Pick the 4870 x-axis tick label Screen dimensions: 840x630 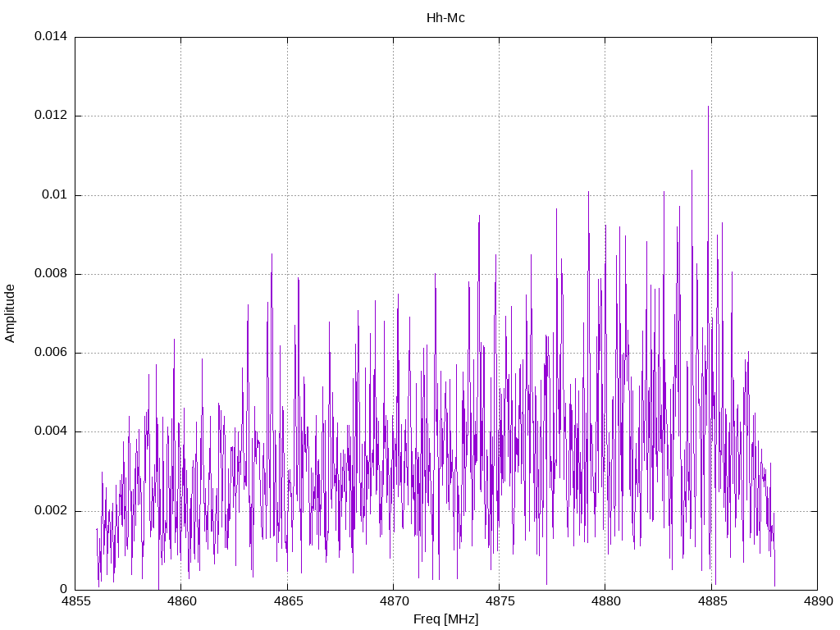point(393,601)
